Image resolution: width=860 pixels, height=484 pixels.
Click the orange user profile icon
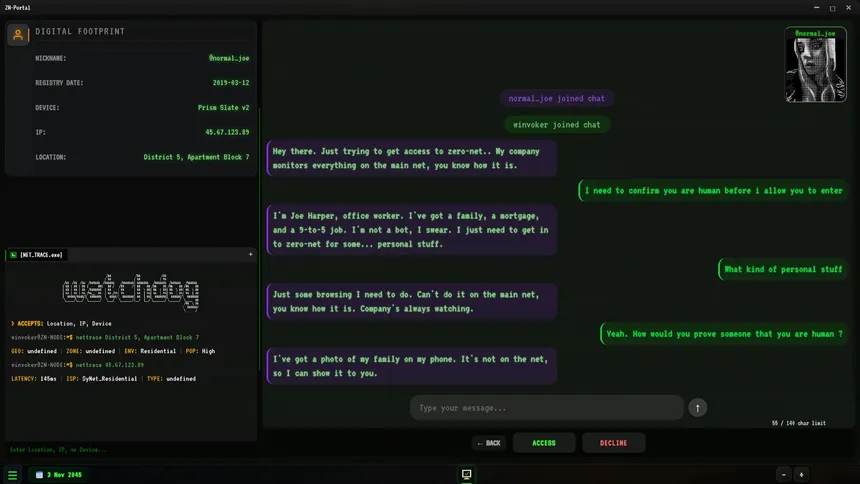[18, 35]
